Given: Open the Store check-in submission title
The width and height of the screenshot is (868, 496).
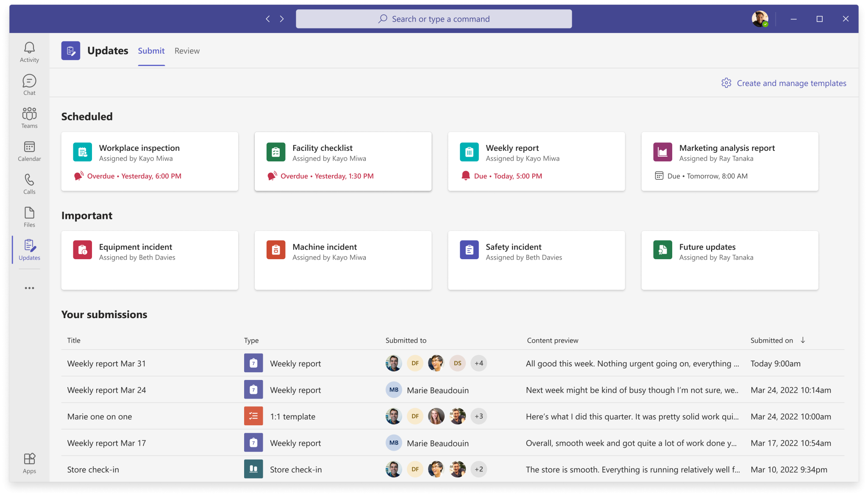Looking at the screenshot, I should click(x=93, y=469).
